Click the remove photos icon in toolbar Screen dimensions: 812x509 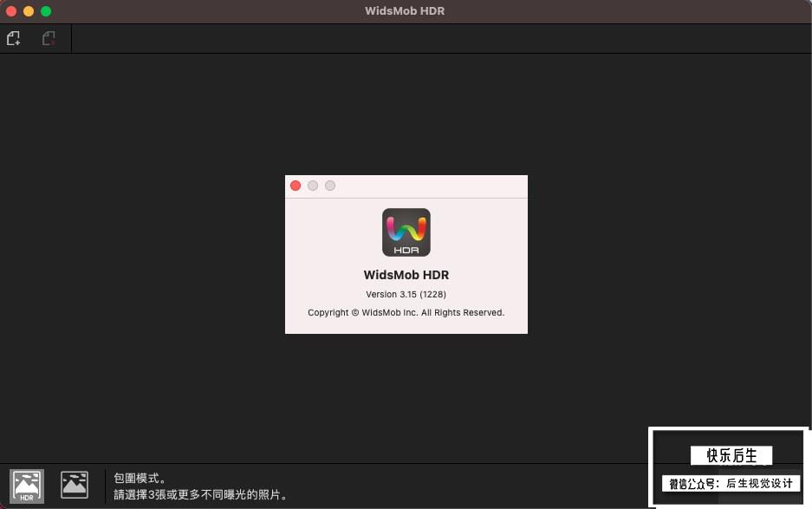point(49,38)
